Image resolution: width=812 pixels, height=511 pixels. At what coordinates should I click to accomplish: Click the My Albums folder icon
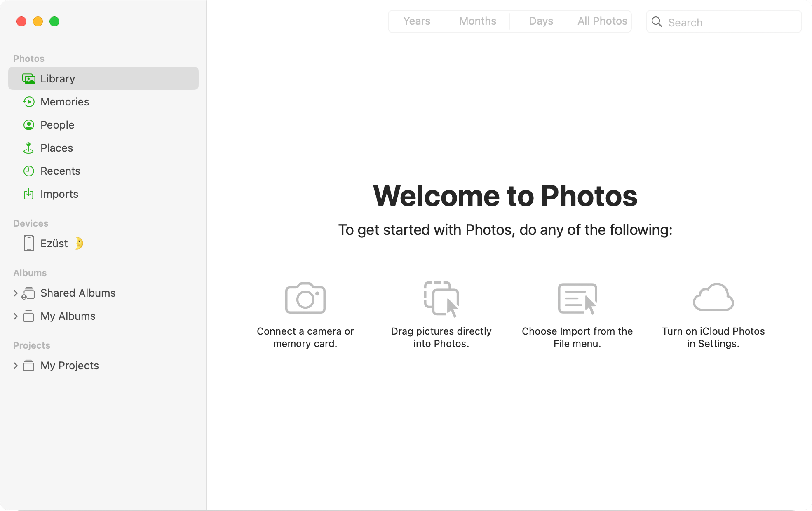pos(28,316)
